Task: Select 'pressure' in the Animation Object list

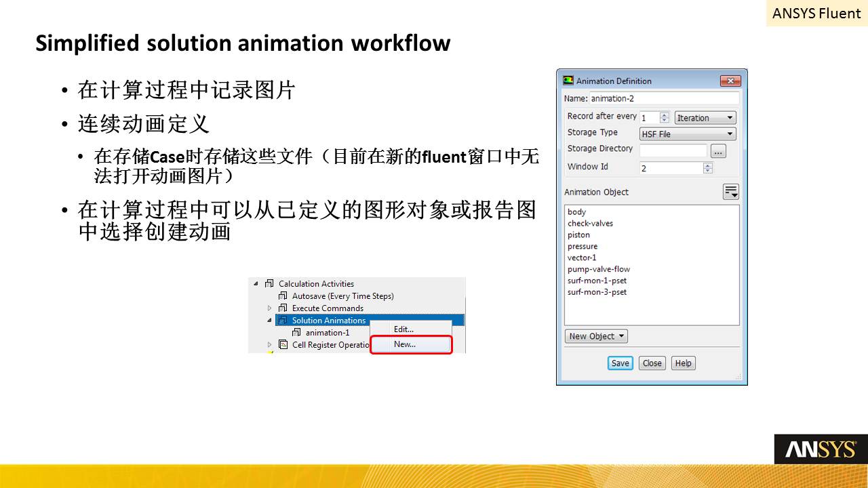Action: [583, 247]
